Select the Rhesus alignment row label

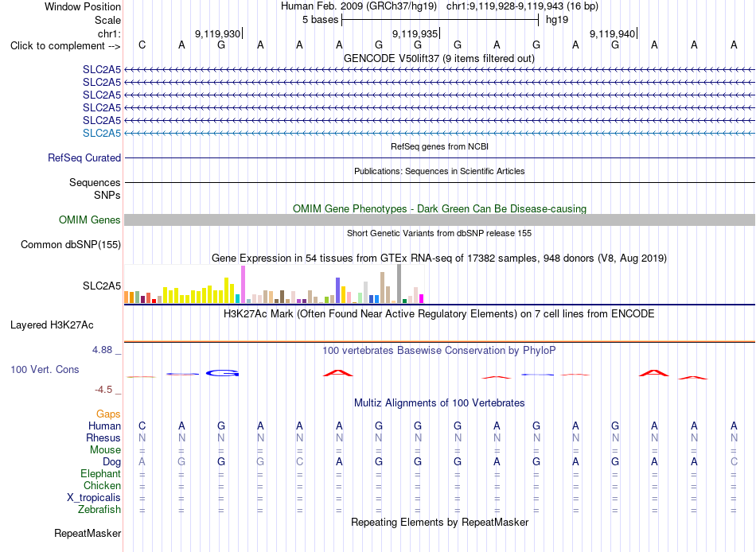(103, 437)
